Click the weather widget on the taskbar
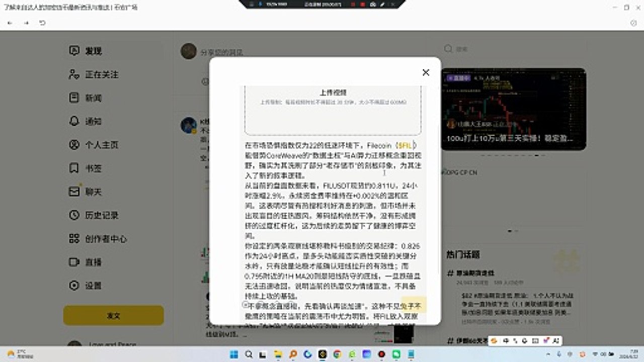This screenshot has height=362, width=644. pos(20,354)
